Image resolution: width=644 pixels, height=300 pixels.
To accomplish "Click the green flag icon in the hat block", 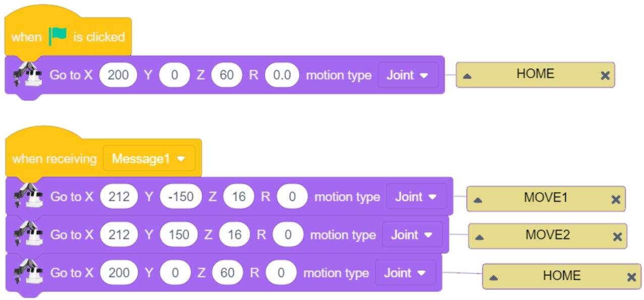I will (x=58, y=36).
